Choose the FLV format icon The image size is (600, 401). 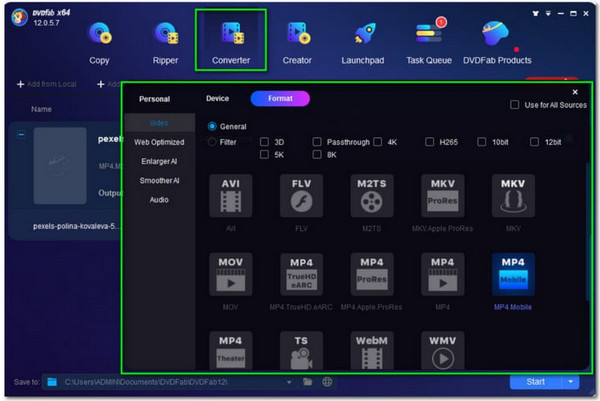[301, 200]
